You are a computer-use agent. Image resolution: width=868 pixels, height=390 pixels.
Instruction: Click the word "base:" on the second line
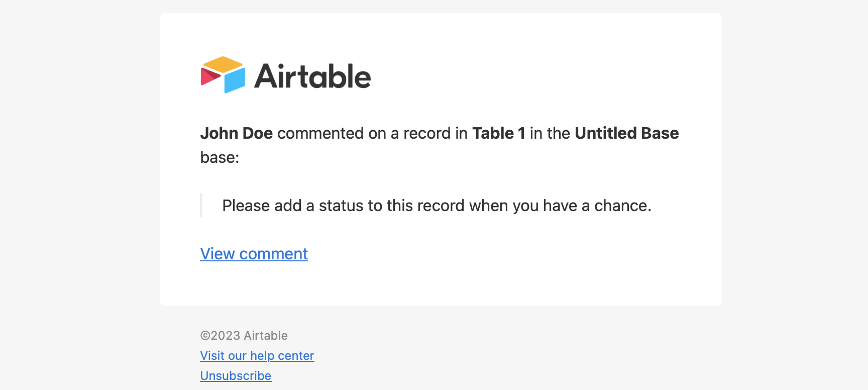tap(220, 157)
